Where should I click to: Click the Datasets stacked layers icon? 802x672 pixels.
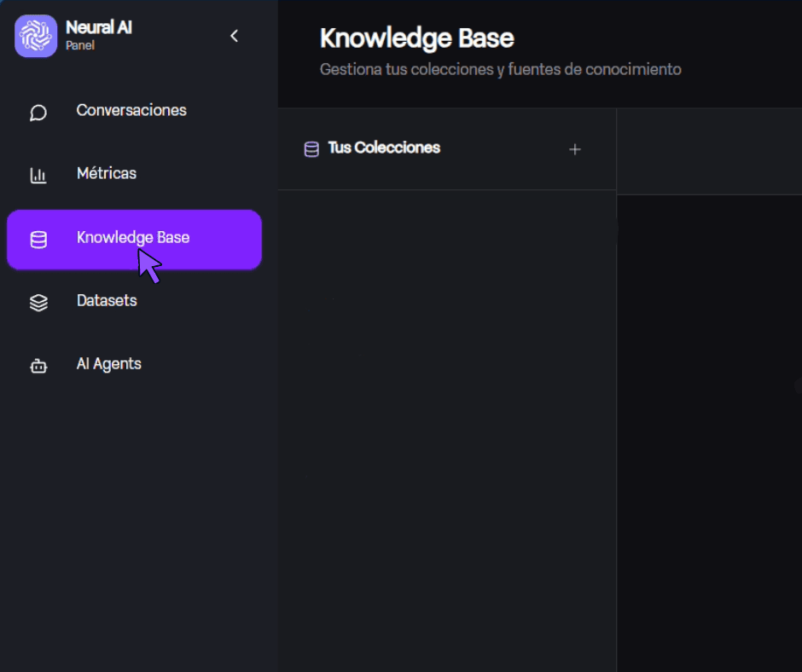click(38, 303)
